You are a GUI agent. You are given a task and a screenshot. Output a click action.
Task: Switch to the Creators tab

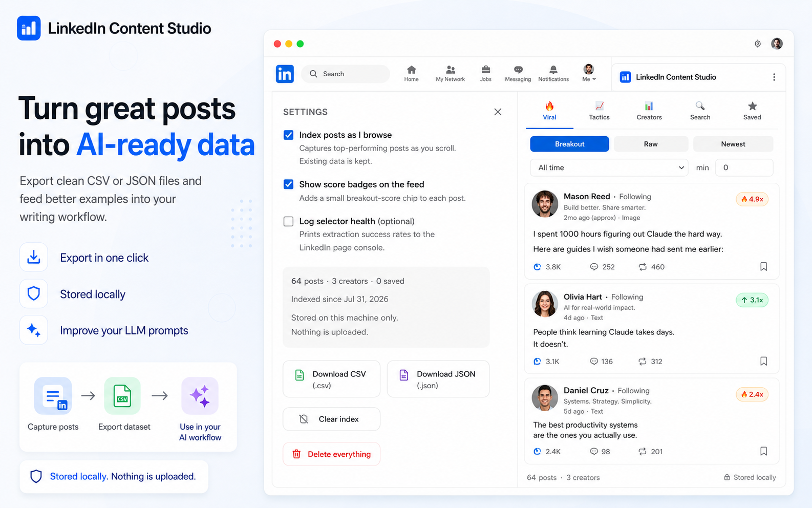pyautogui.click(x=649, y=111)
